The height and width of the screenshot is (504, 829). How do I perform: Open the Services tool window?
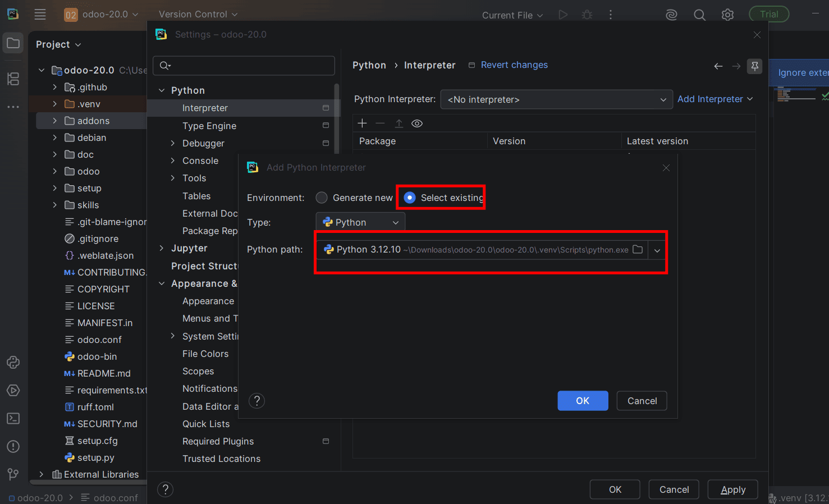point(13,391)
